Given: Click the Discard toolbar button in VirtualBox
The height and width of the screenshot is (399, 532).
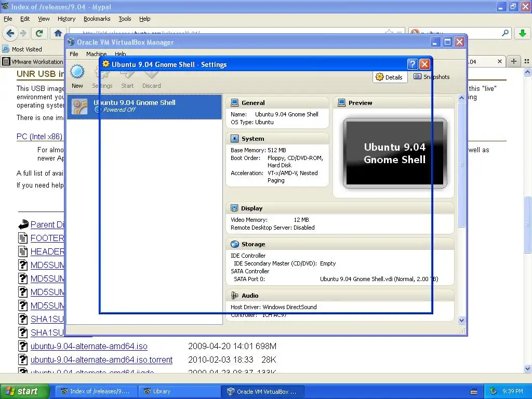Looking at the screenshot, I should coord(151,77).
